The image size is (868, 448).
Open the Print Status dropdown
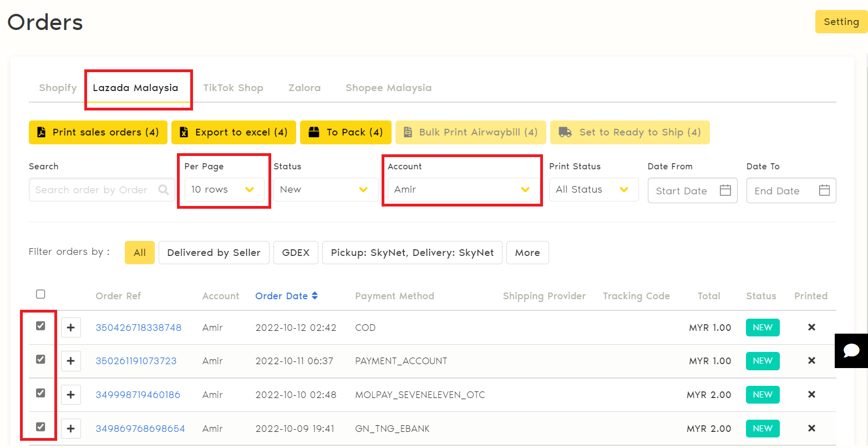[x=593, y=190]
